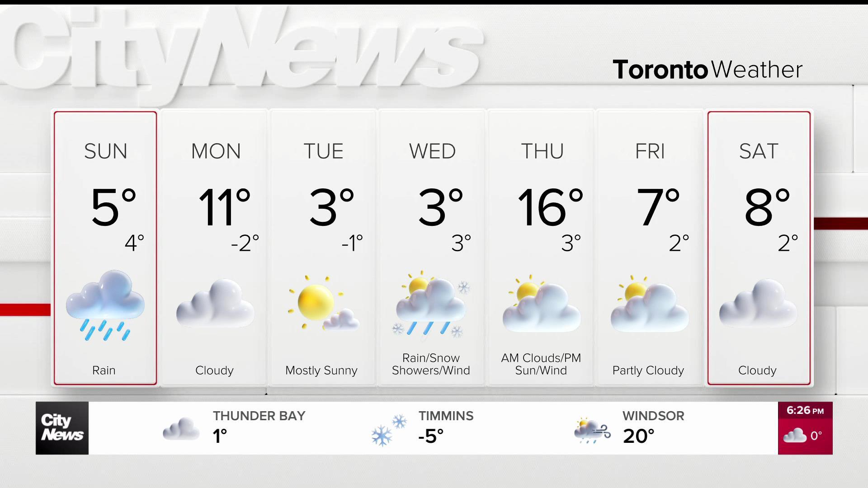Click the 6:26 PM time display
The width and height of the screenshot is (868, 488).
[805, 411]
